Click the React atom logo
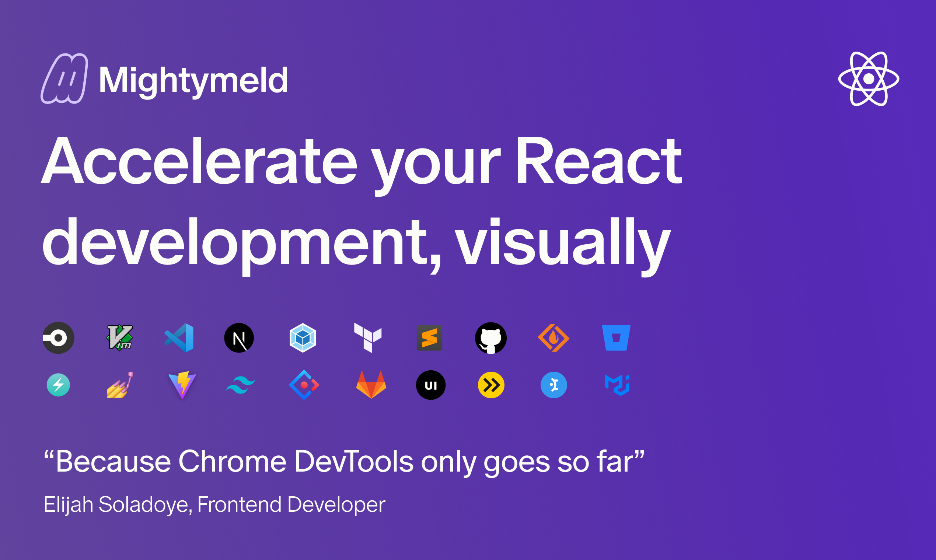The height and width of the screenshot is (560, 936). click(x=869, y=78)
